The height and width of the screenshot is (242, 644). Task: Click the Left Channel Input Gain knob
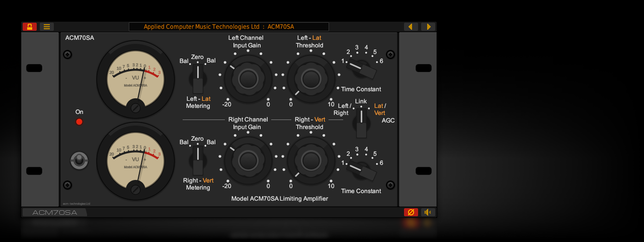tap(248, 79)
